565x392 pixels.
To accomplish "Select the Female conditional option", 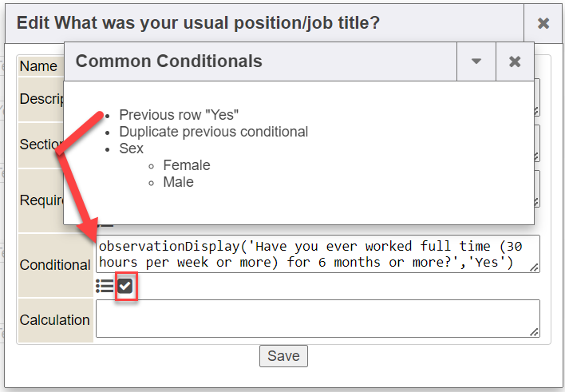I will pyautogui.click(x=186, y=165).
